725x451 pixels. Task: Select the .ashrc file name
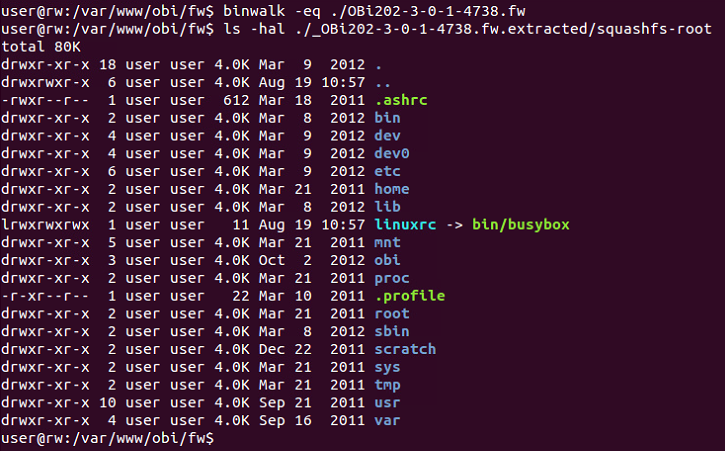coord(401,100)
